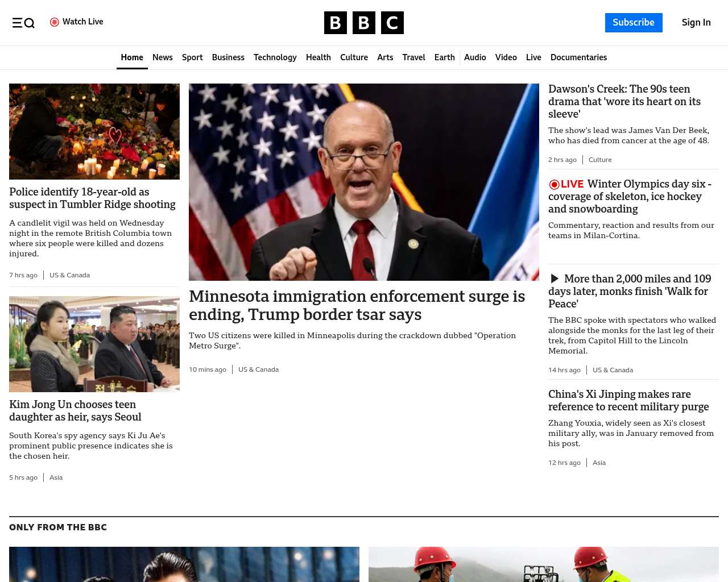Image resolution: width=728 pixels, height=582 pixels.
Task: Select the Business tab
Action: coord(228,57)
